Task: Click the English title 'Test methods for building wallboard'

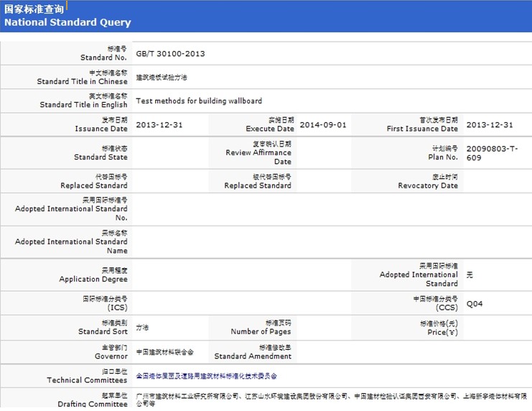Action: (199, 101)
